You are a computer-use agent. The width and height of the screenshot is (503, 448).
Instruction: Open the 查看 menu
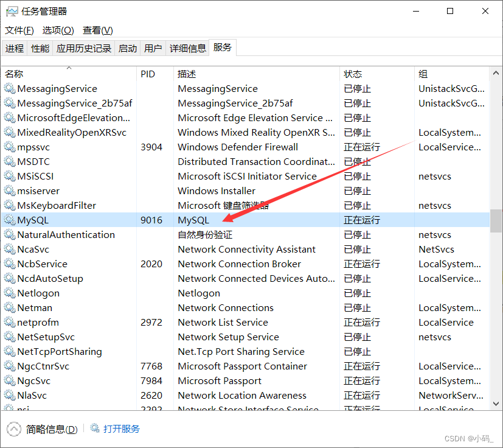(97, 30)
